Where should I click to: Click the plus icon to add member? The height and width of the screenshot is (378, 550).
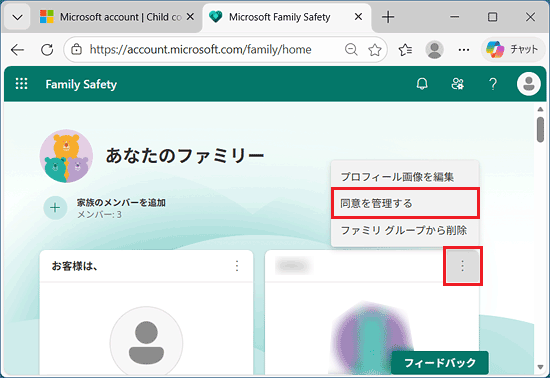[x=55, y=208]
